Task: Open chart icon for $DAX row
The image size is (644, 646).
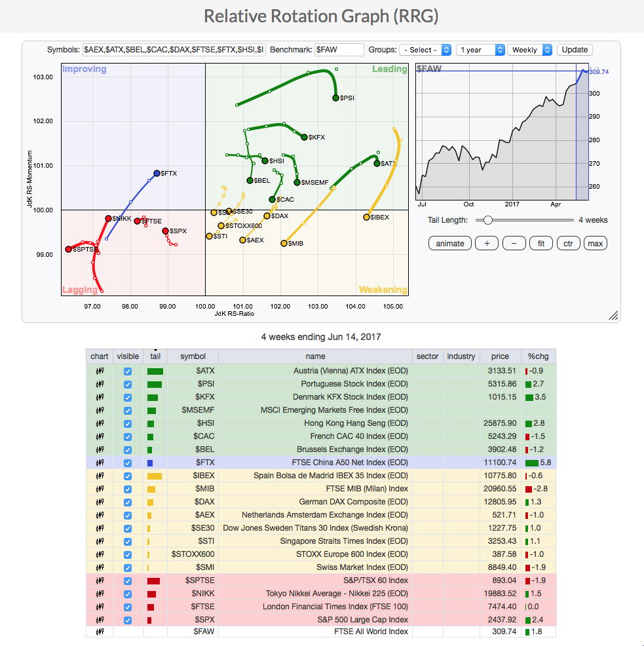Action: [100, 502]
